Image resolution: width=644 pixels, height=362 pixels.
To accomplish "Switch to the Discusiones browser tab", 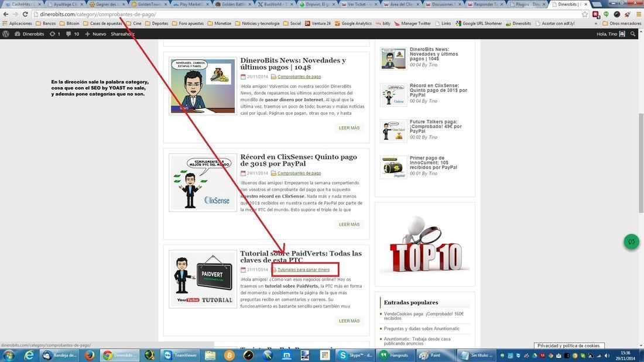I will [444, 4].
